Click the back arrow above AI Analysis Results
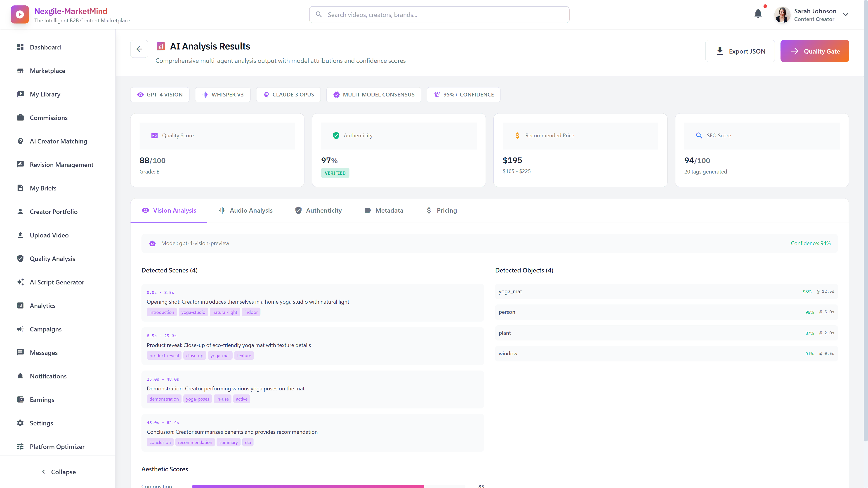Screen dimensions: 868x488 [139, 49]
